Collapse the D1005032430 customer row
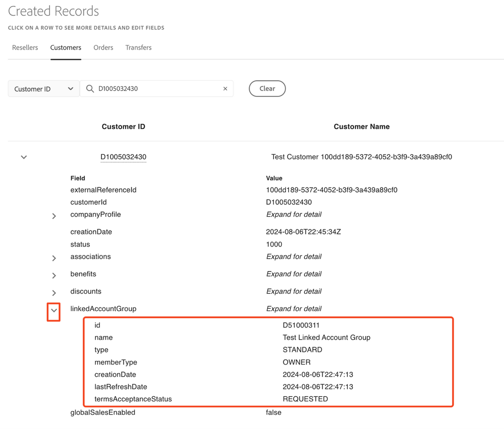 click(x=24, y=157)
